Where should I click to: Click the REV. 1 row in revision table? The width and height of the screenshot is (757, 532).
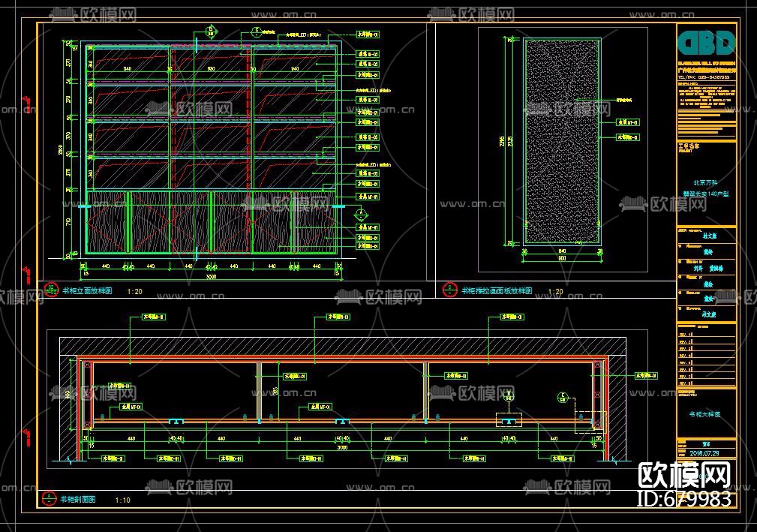point(707,334)
